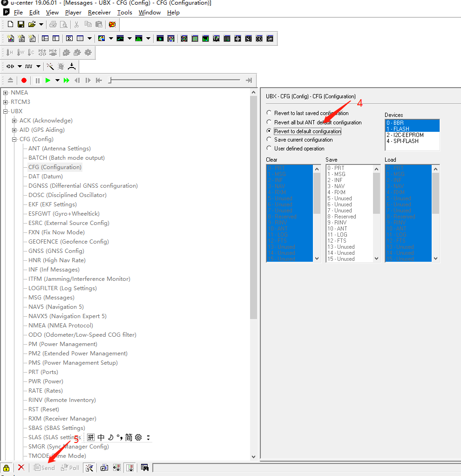Select PRT (Ports) in the tree
This screenshot has width=461, height=476.
(43, 372)
